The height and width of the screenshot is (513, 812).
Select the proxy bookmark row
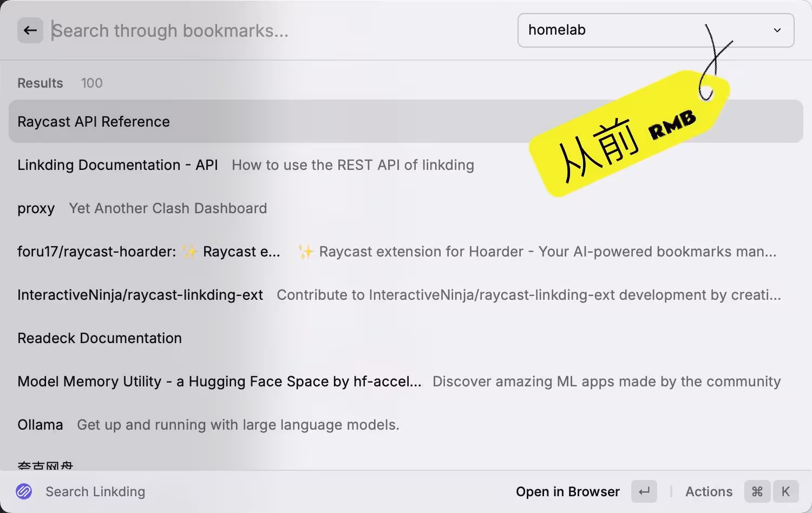coord(405,208)
